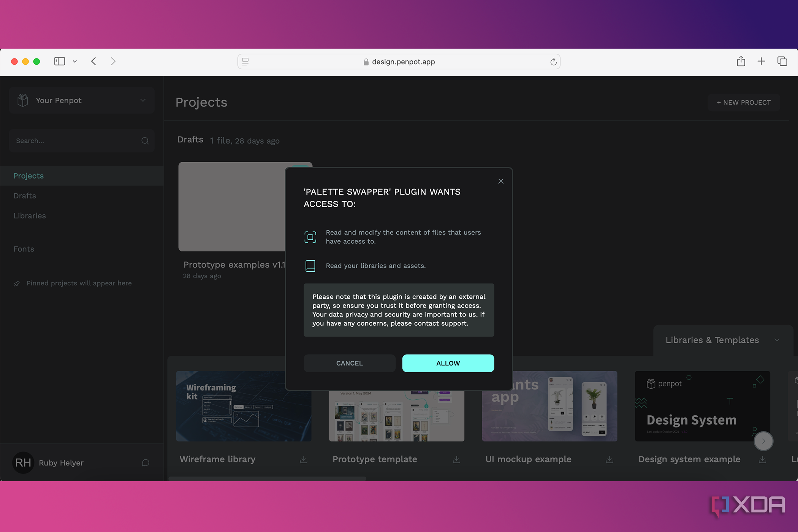Download the Prototype template
Image resolution: width=798 pixels, height=532 pixels.
click(456, 459)
